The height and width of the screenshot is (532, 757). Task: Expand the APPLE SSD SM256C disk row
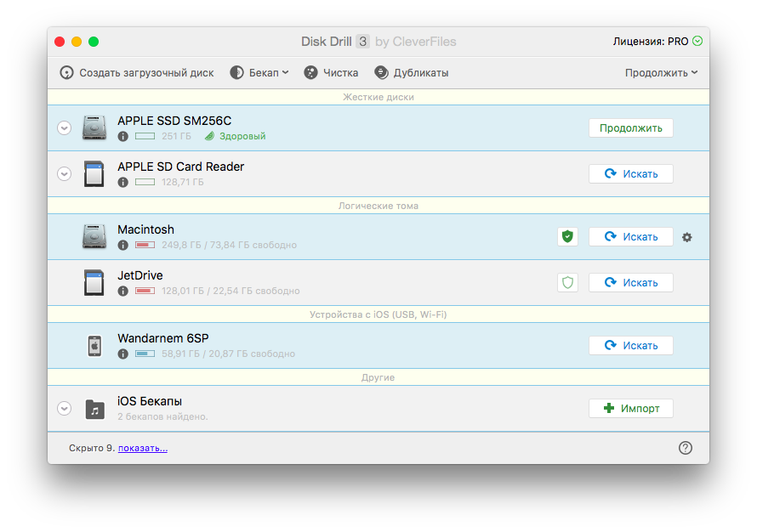click(64, 128)
